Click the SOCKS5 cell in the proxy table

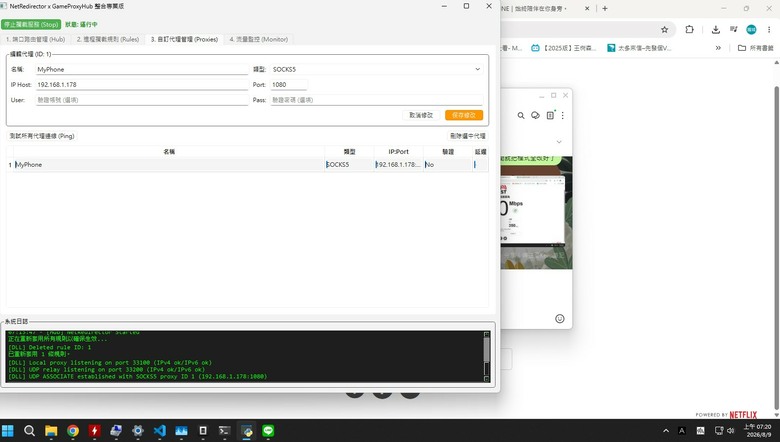pyautogui.click(x=350, y=165)
